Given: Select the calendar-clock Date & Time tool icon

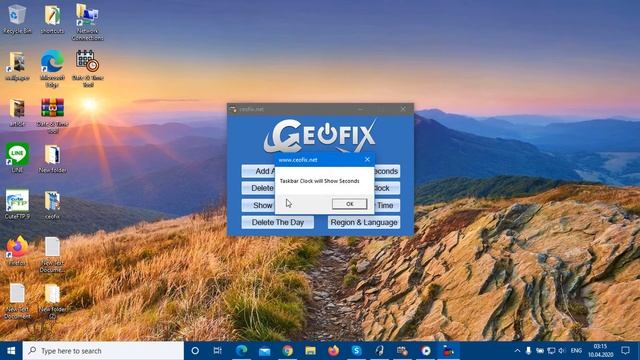Looking at the screenshot, I should coord(87,69).
